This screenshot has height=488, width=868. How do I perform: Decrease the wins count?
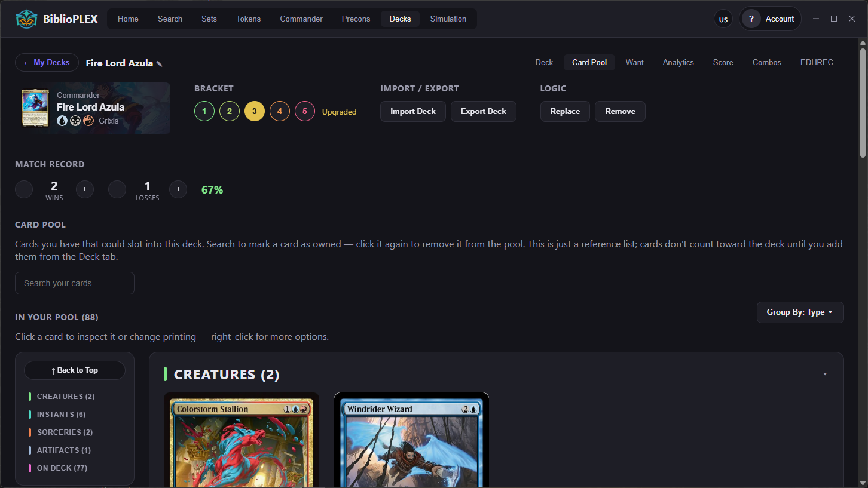24,189
